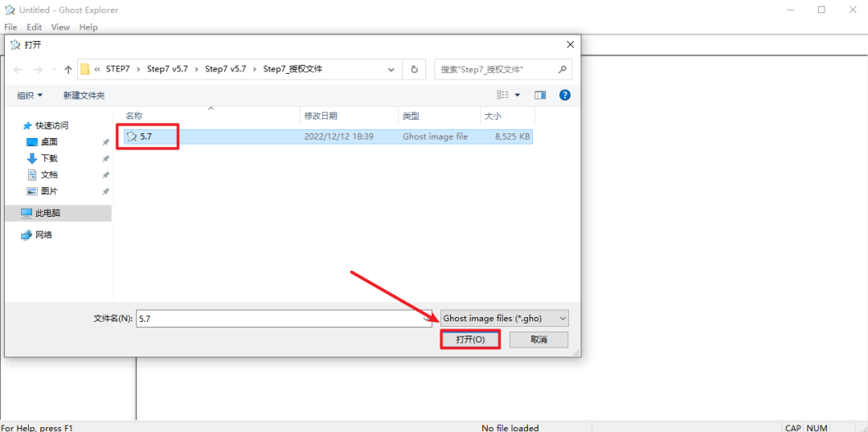Change the file view layout icon
The image size is (868, 432).
[502, 95]
